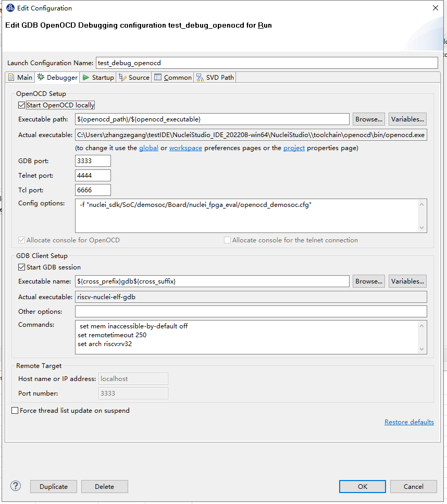Screen dimensions: 447x504
Task: Confirm the configuration with OK
Action: 362,487
